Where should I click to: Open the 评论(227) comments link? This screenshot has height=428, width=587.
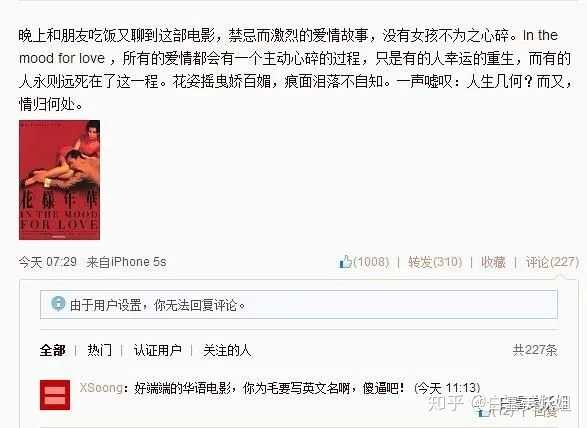(553, 262)
